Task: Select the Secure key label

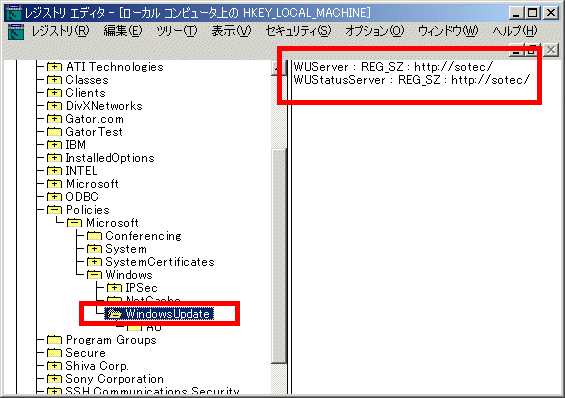Action: tap(85, 353)
